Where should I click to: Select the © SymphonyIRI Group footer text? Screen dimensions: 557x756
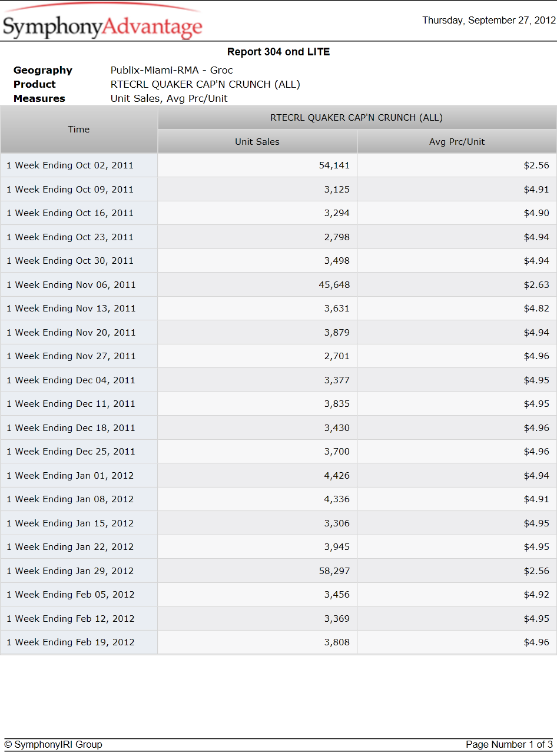(53, 745)
